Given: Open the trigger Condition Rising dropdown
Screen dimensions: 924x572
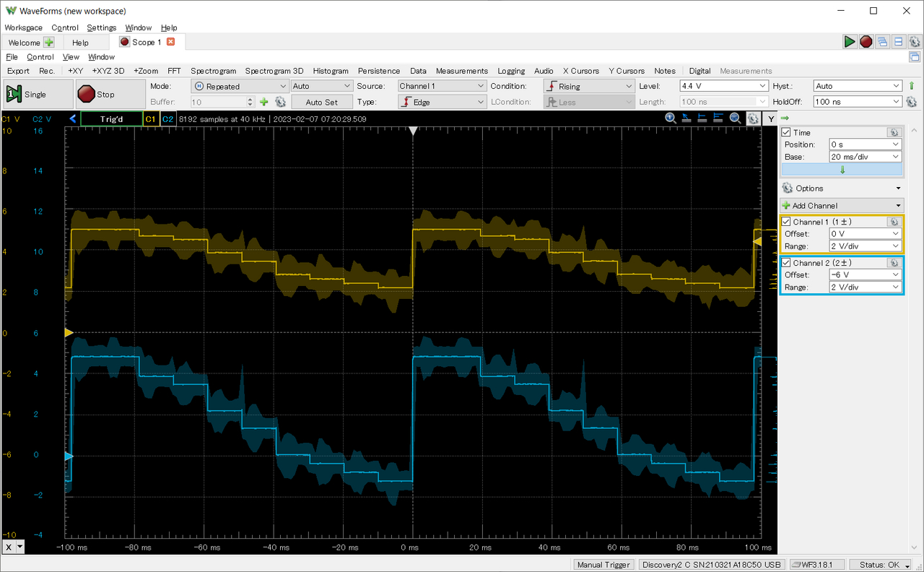Looking at the screenshot, I should [588, 86].
